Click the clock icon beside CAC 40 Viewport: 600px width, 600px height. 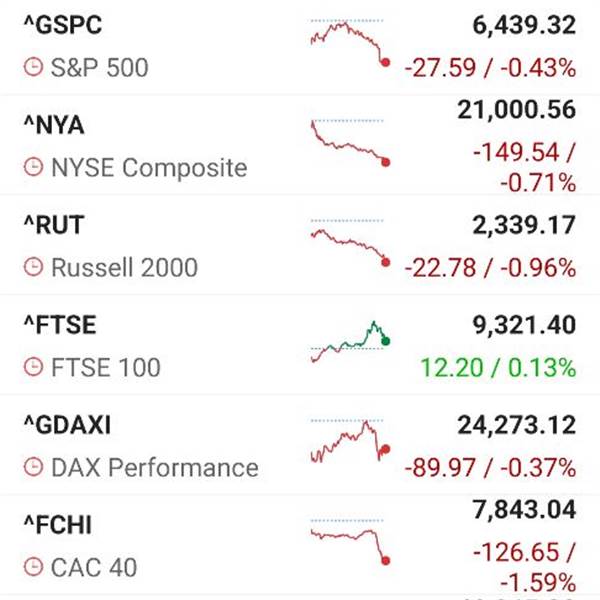tap(33, 567)
